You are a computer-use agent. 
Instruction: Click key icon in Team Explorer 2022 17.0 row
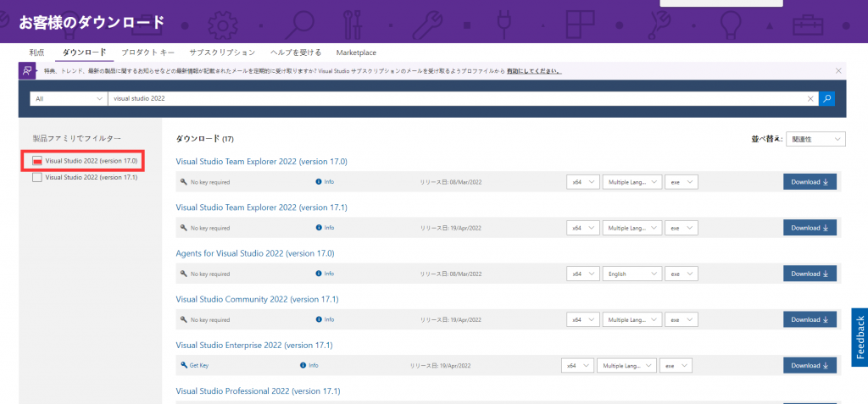tap(183, 182)
